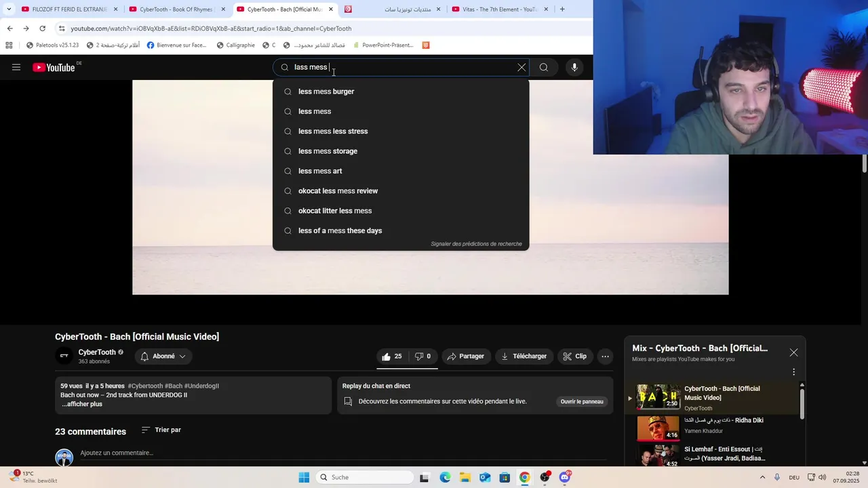Open Microsoft Edge from the taskbar
This screenshot has width=868, height=488.
(445, 477)
